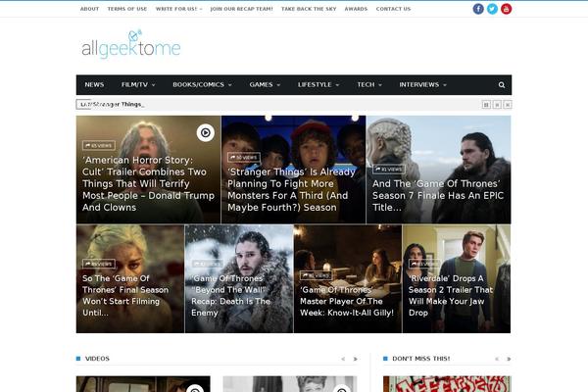Image resolution: width=588 pixels, height=392 pixels.
Task: Read Beyond The Wall recap article
Action: 231,296
